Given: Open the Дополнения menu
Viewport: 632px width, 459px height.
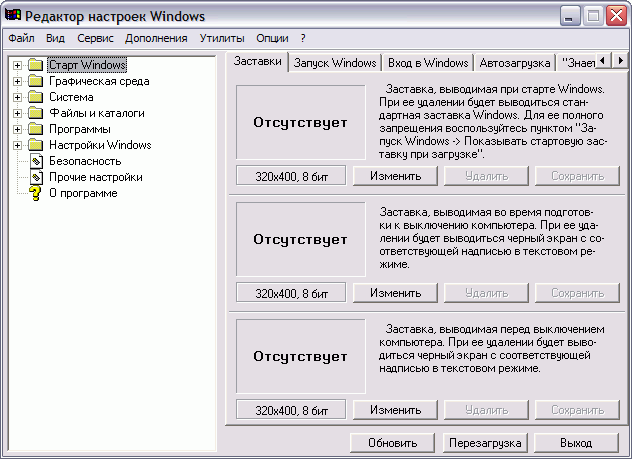Looking at the screenshot, I should [156, 38].
